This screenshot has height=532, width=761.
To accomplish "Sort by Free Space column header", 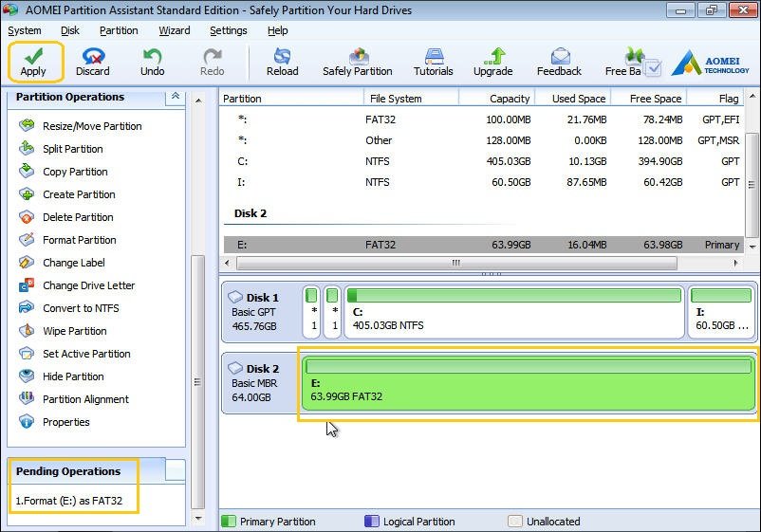I will pos(648,99).
